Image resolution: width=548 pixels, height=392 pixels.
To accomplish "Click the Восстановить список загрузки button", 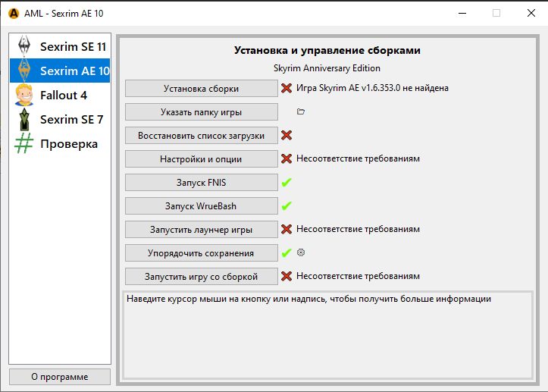I will (x=201, y=136).
